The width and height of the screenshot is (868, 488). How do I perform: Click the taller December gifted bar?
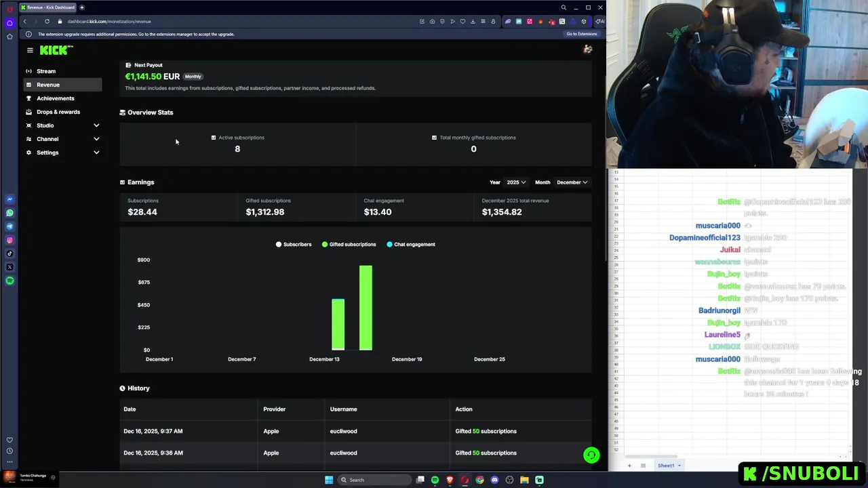(x=366, y=308)
